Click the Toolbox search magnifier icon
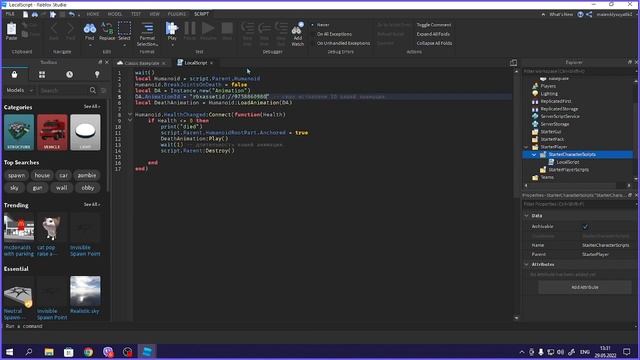The width and height of the screenshot is (640, 360). point(93,90)
